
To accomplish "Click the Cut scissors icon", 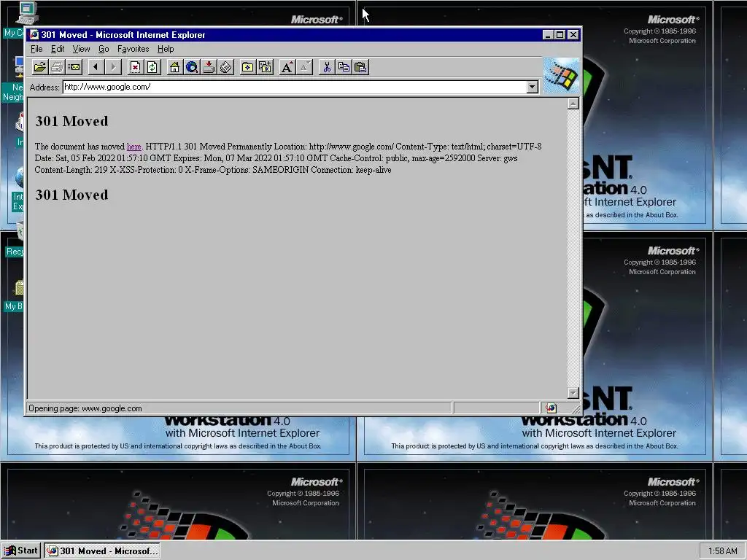I will pos(326,67).
